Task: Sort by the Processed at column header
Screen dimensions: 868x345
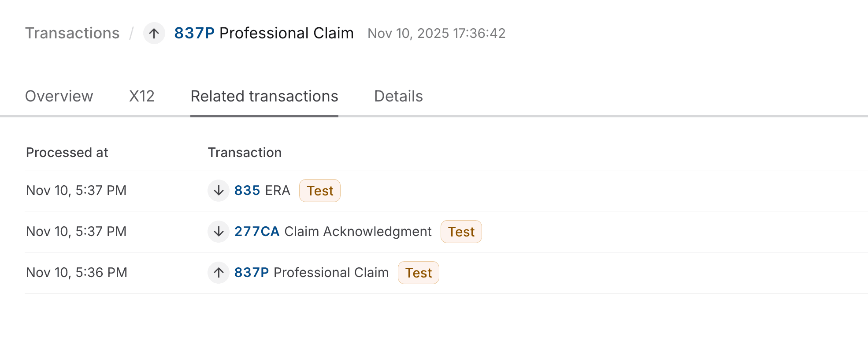Action: 67,153
